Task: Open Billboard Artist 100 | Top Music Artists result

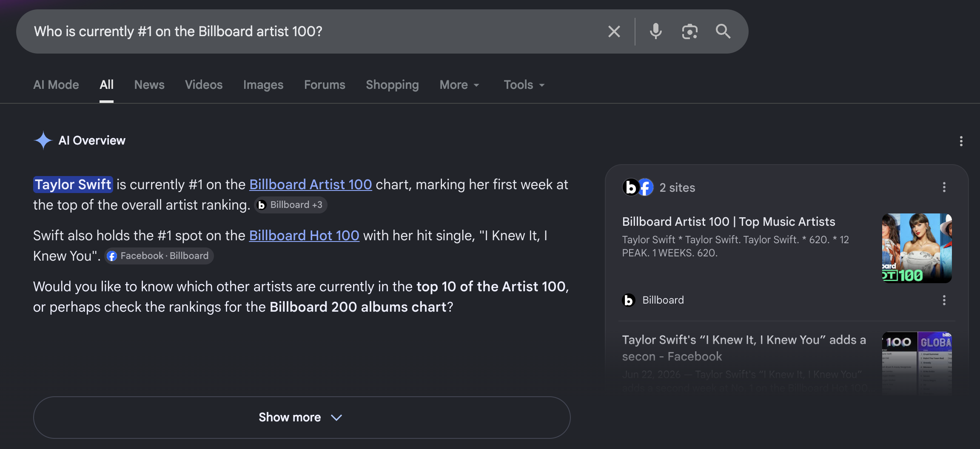Action: coord(729,222)
